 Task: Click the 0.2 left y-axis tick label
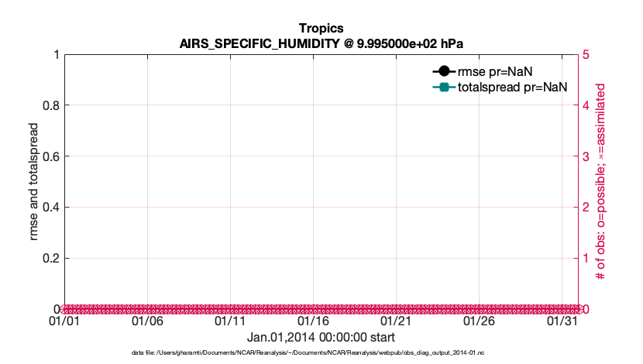coord(50,258)
